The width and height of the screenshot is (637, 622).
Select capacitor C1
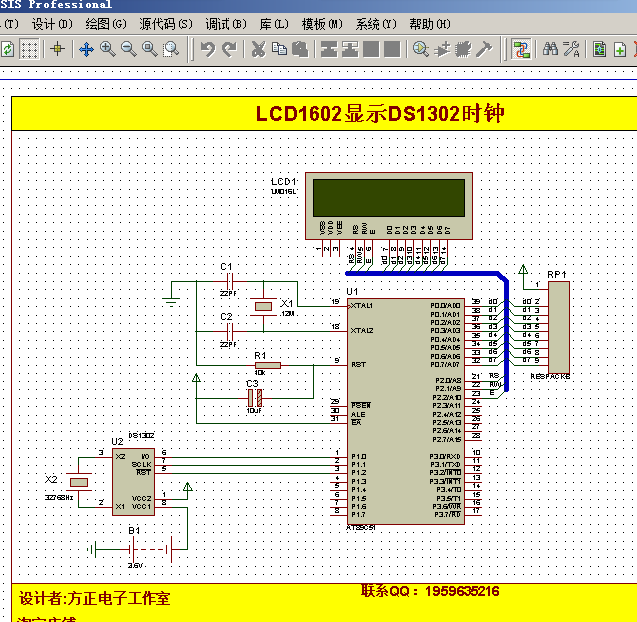pos(230,281)
